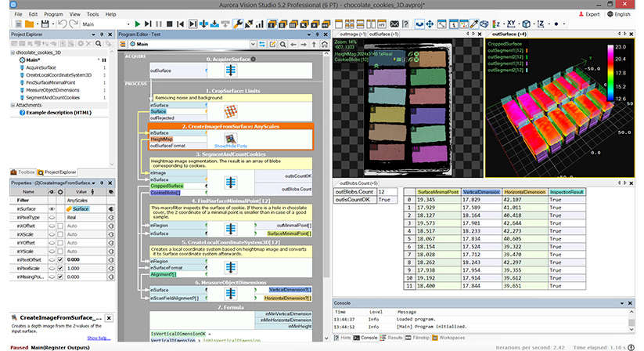
Task: Click the pause execution icon
Action: click(159, 24)
